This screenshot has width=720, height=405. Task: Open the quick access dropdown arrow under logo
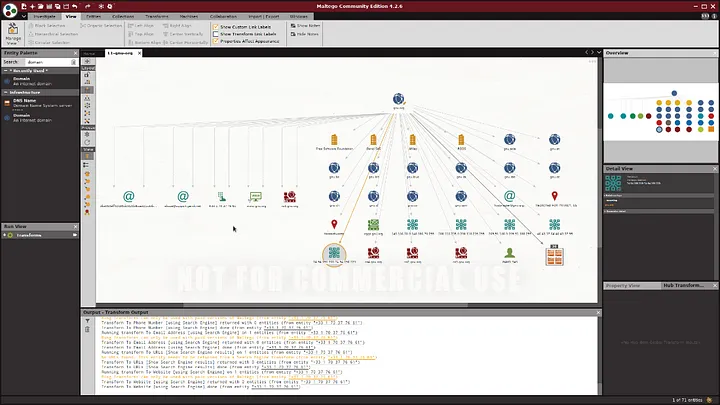tap(24, 17)
